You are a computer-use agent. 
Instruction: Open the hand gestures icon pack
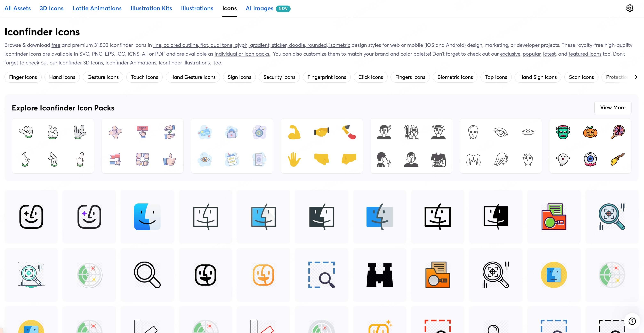coord(53,146)
